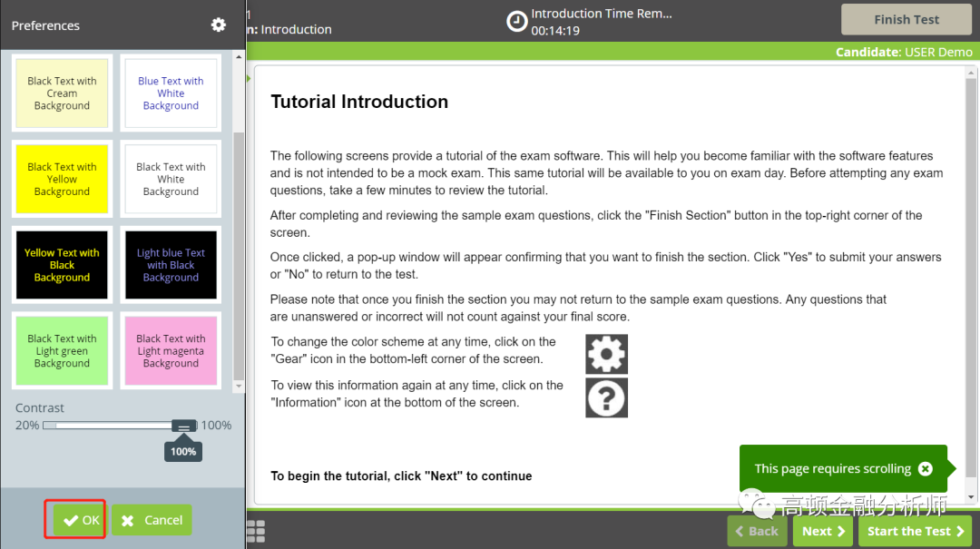Click the Introduction Time Remaining text

[602, 13]
